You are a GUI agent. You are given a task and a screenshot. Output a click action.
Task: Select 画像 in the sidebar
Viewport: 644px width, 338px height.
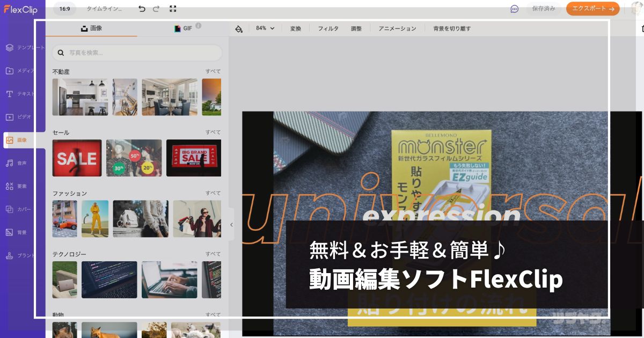[25, 139]
